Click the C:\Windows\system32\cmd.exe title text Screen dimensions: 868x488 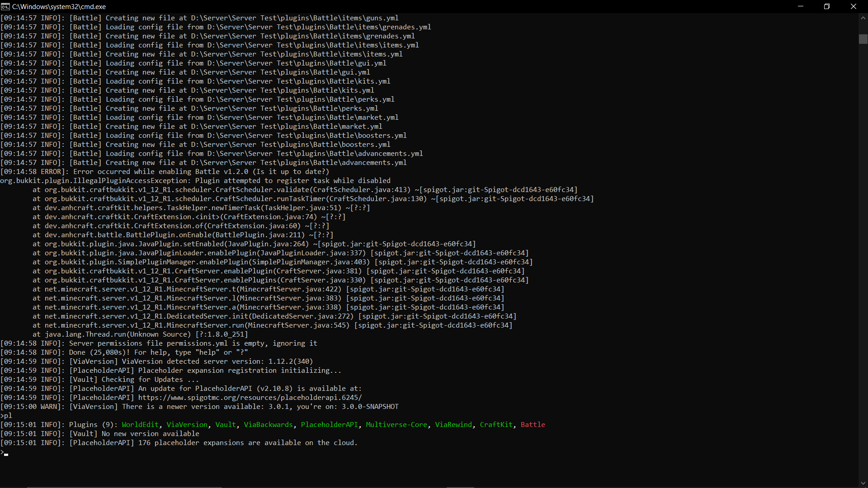(59, 7)
